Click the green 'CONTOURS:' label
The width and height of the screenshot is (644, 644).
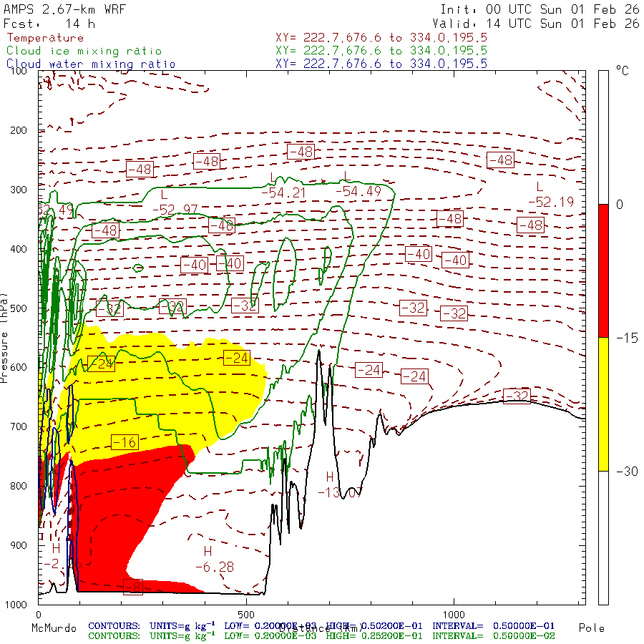point(114,636)
